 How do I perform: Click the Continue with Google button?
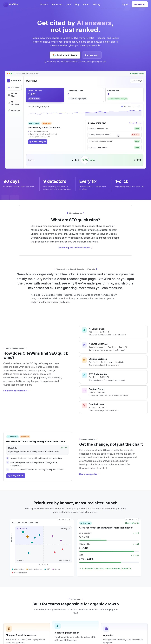[65, 55]
